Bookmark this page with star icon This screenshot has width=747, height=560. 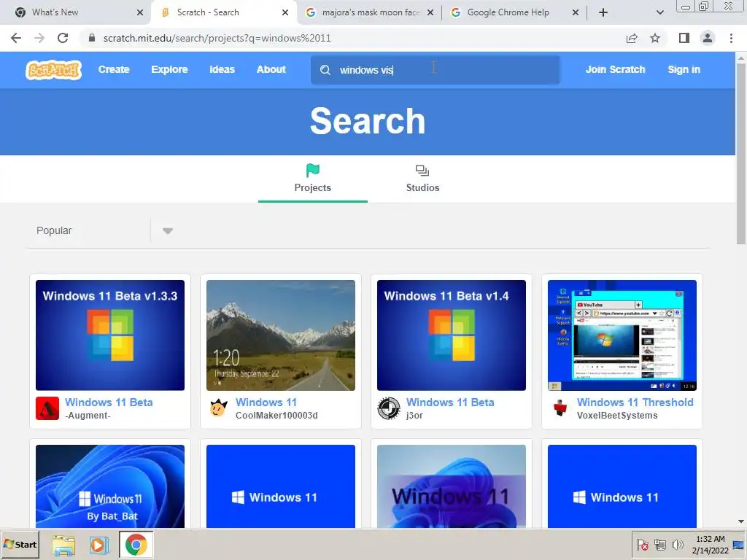pyautogui.click(x=655, y=38)
